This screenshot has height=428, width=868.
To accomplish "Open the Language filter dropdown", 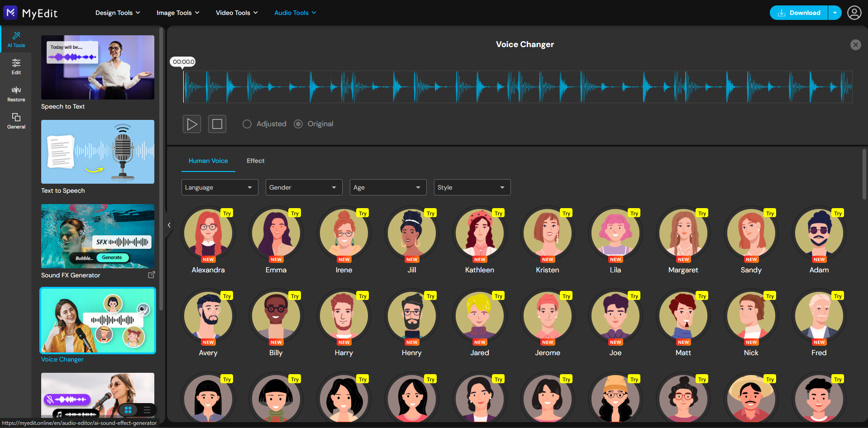I will click(219, 187).
